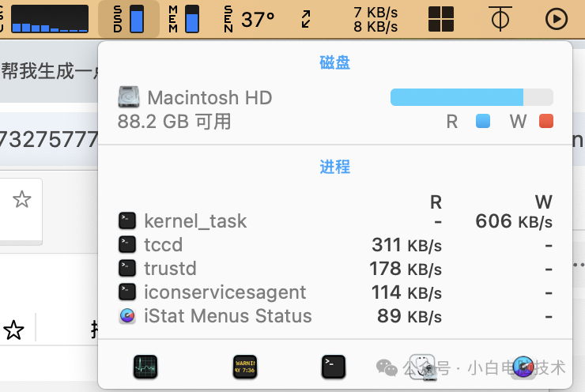Screen dimensions: 585x392
Task: Click the bookmark star icon at bottom left
Action: click(x=13, y=330)
